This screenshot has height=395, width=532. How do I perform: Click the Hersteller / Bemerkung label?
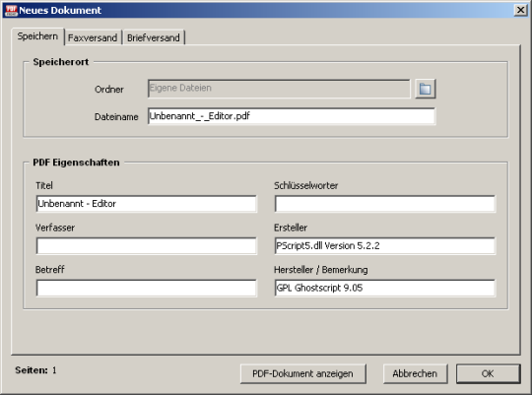pos(321,270)
